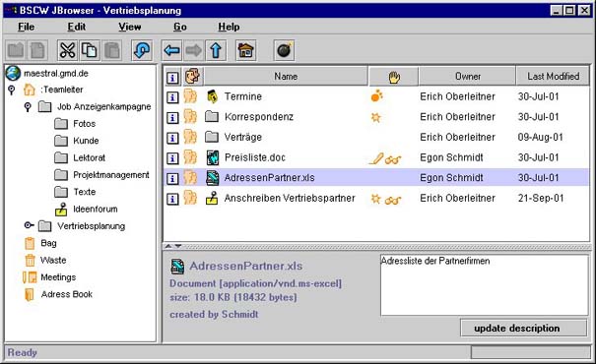Click the new-star icon in Korrespondenz row
596x364 pixels.
(375, 117)
